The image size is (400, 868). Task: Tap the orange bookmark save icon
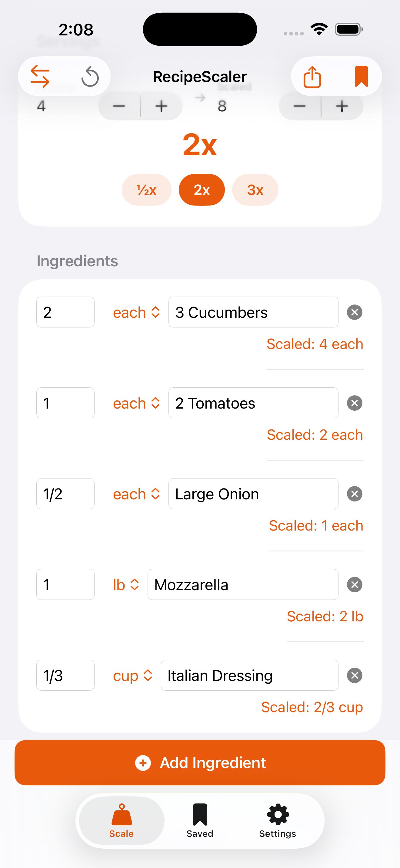[361, 77]
